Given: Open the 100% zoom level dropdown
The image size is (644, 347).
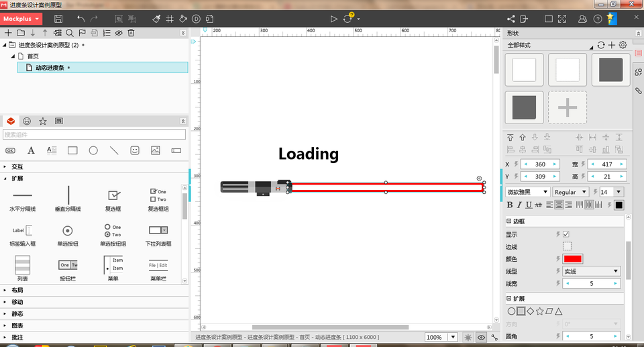Looking at the screenshot, I should (453, 337).
